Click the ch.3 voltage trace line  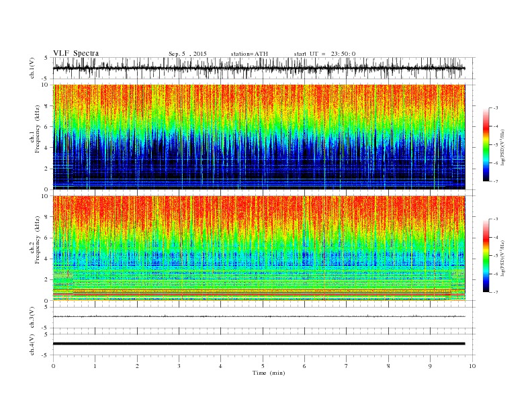click(x=259, y=316)
